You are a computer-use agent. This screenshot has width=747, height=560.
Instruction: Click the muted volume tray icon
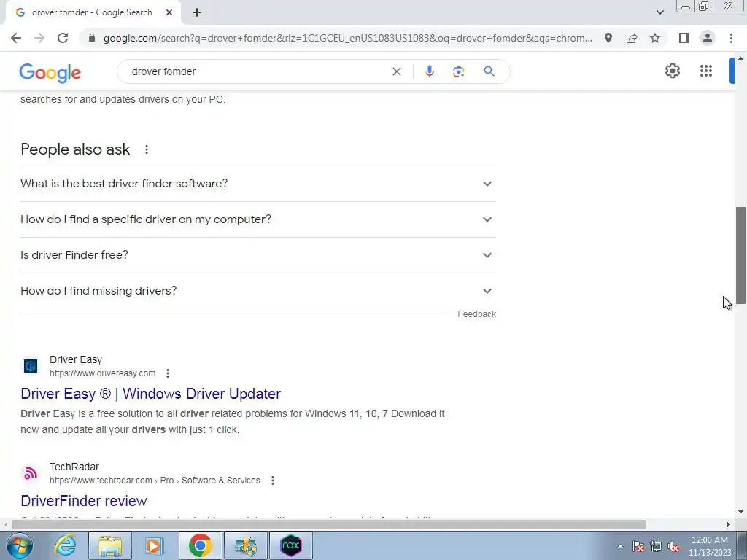click(x=673, y=547)
